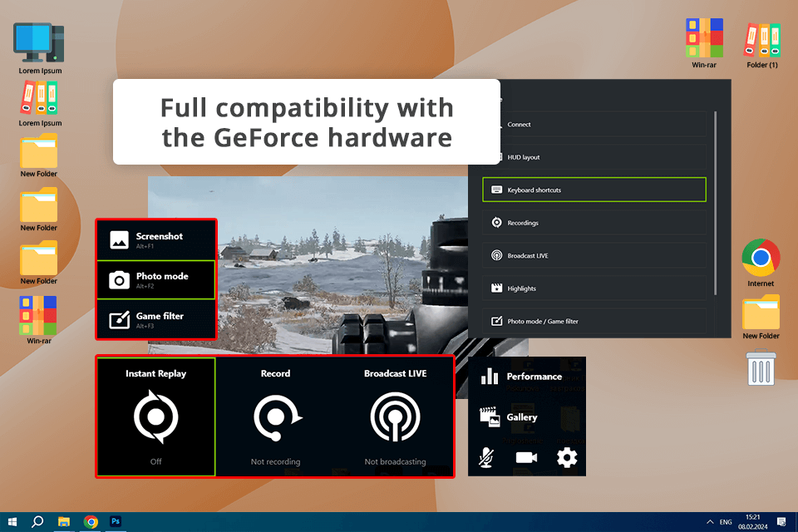The width and height of the screenshot is (798, 532).
Task: Click the Screenshot picture icon
Action: (x=119, y=239)
